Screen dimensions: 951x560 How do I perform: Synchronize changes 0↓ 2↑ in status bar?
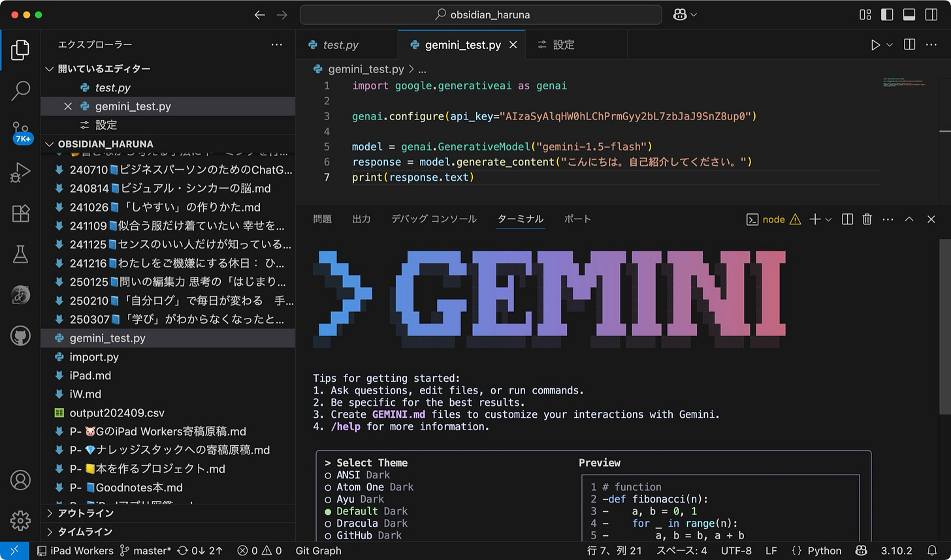[x=199, y=550]
